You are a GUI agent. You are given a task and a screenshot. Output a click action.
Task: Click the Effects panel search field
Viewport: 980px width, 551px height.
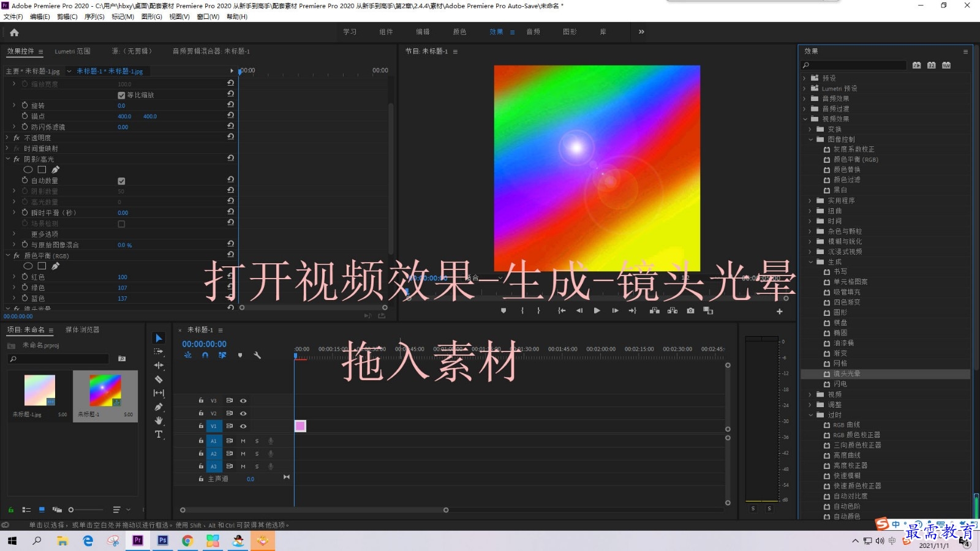854,65
